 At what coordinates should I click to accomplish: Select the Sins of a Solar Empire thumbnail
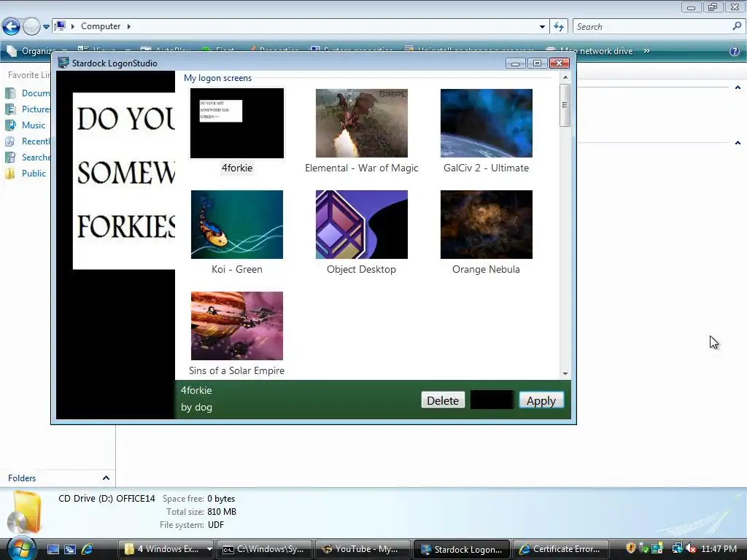(x=237, y=326)
